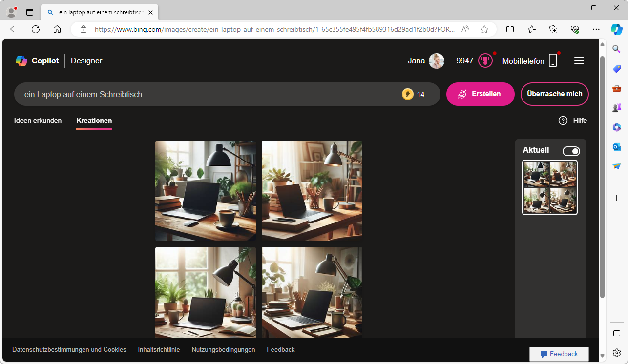Expand the hamburger menu
Screen dimensions: 628x364
(579, 61)
